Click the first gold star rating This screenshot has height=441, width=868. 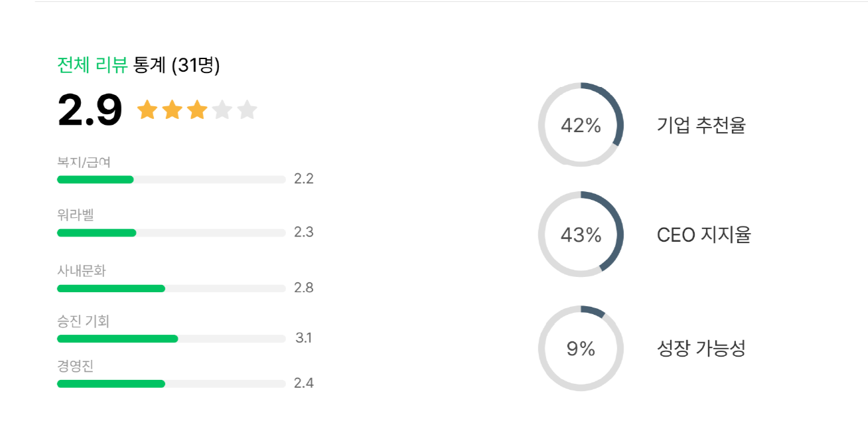[x=147, y=110]
